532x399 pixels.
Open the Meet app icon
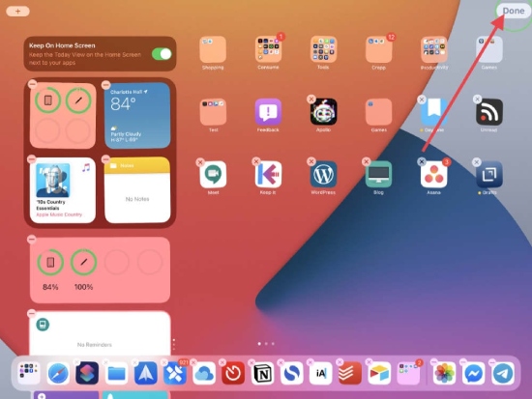(x=213, y=174)
